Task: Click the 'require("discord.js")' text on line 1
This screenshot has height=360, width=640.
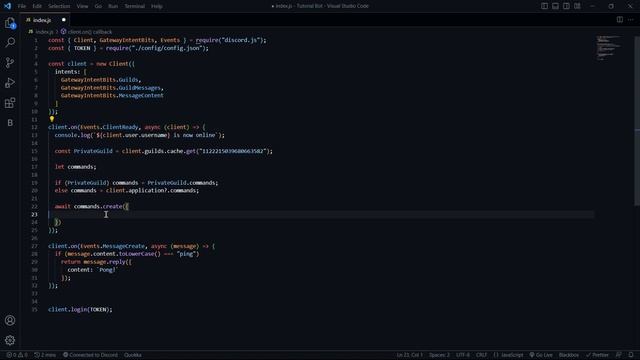Action: (230, 40)
